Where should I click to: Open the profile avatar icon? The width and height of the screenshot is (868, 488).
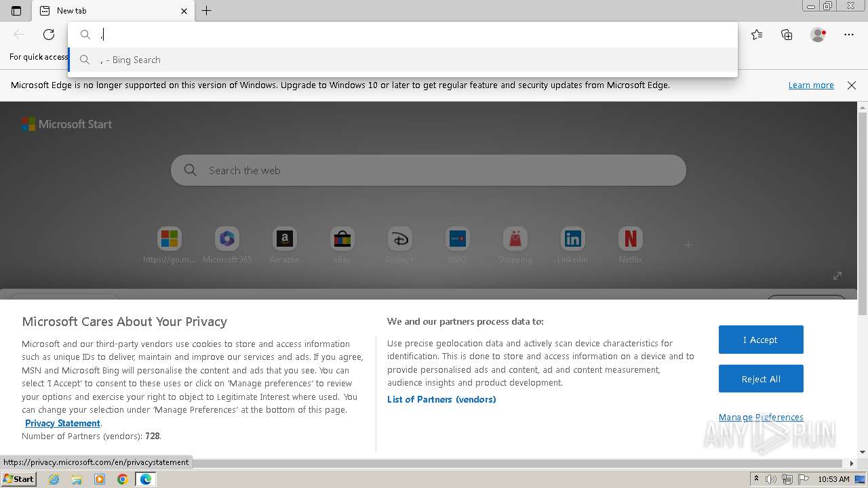(x=818, y=35)
